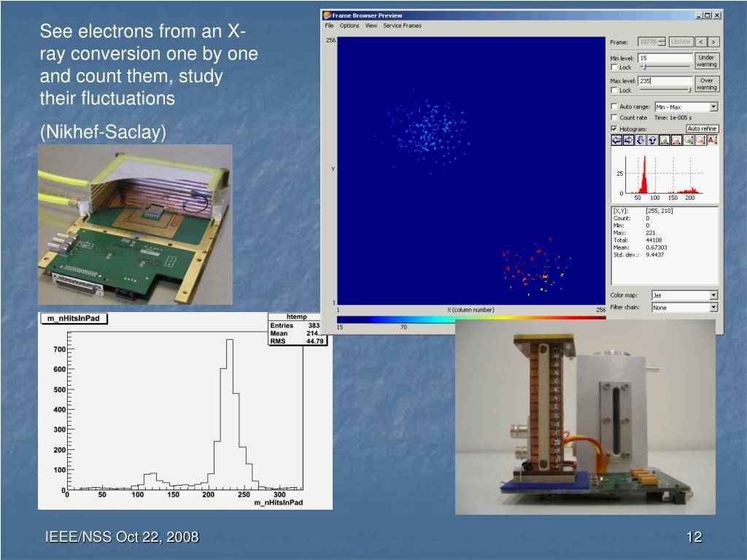Go to previous frame with < button

tap(701, 42)
